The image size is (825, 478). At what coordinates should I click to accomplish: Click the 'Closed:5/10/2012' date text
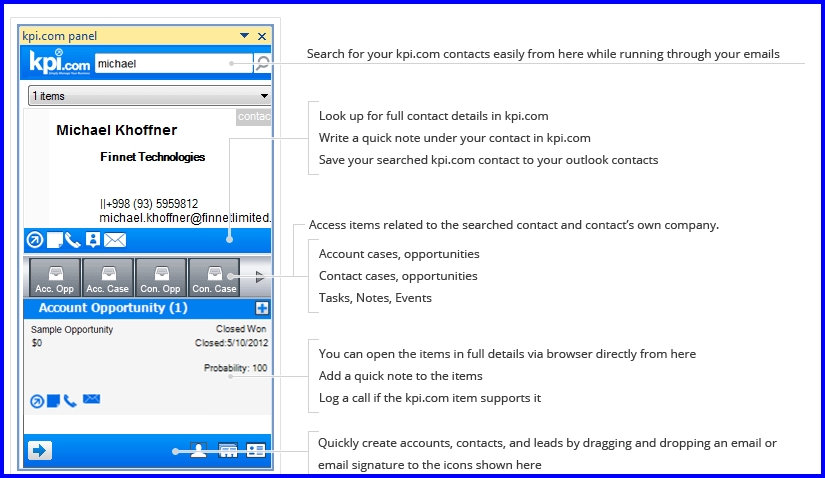(232, 343)
